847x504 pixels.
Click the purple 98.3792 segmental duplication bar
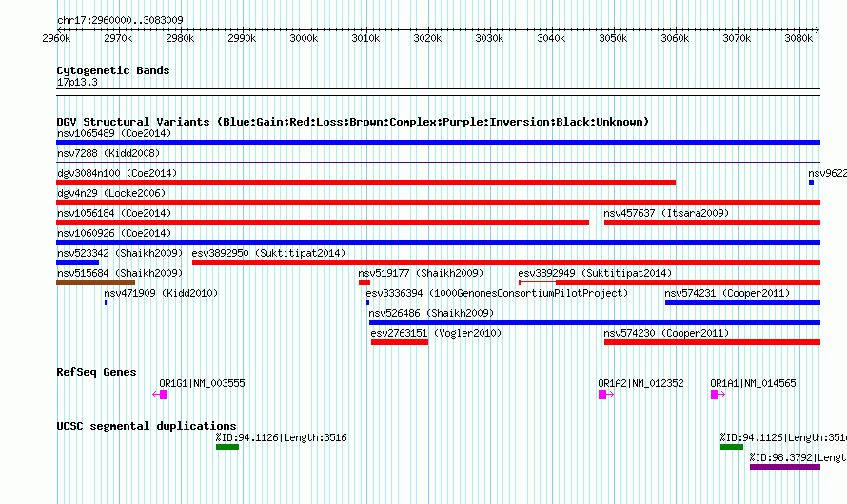(x=785, y=467)
